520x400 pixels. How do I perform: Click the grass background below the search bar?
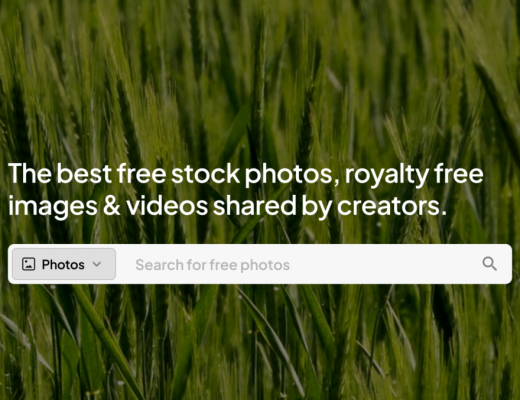(260, 343)
